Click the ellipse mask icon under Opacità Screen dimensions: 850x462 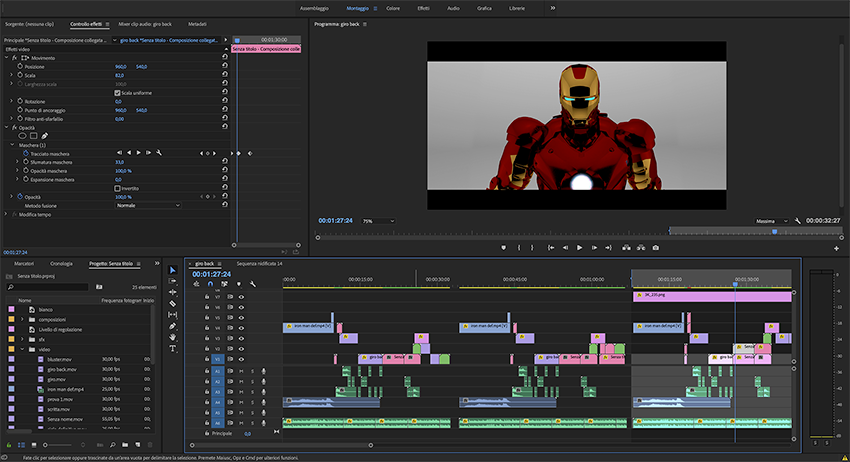22,136
